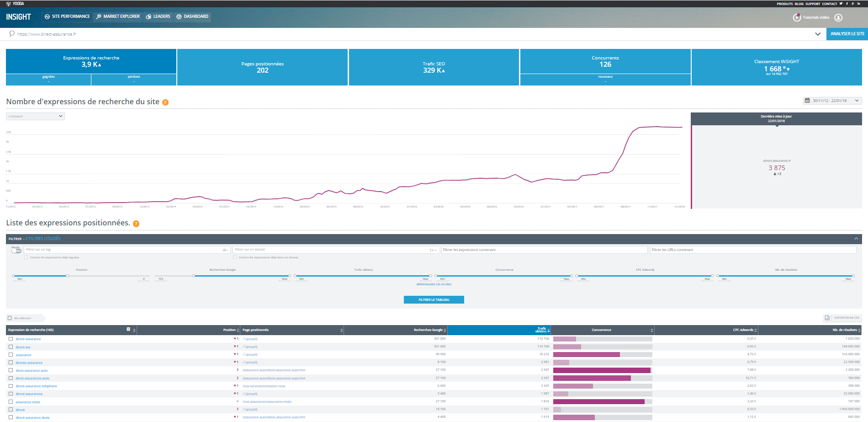Viewport: 868px width, 422px height.
Task: Collapse the Filtrer panel chevron
Action: tap(856, 239)
